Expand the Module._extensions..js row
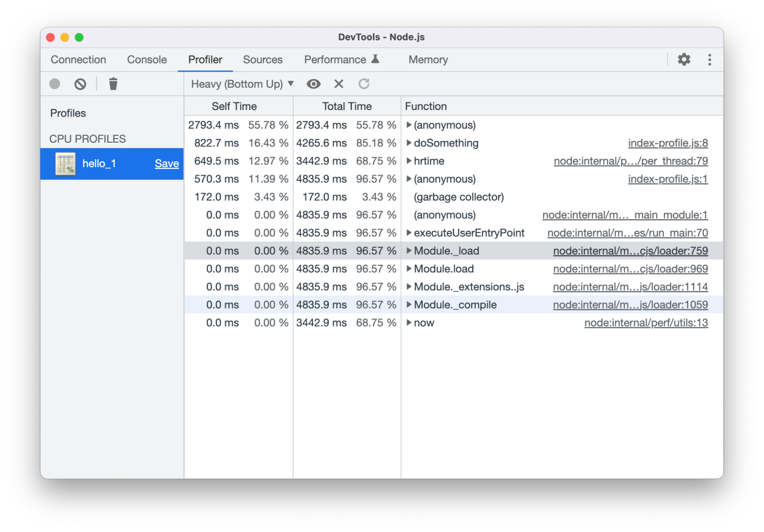Screen dimensions: 764x532 pos(409,286)
